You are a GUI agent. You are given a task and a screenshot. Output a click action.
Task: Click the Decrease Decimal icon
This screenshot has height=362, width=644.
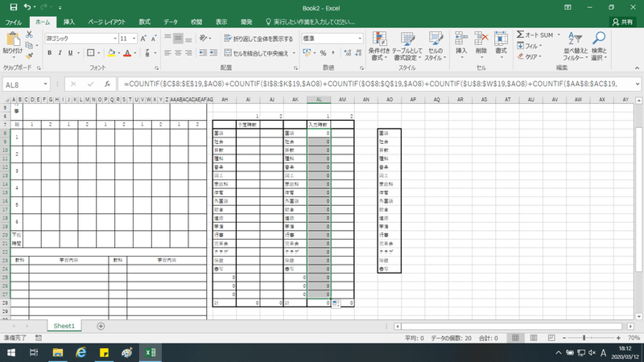tap(358, 53)
